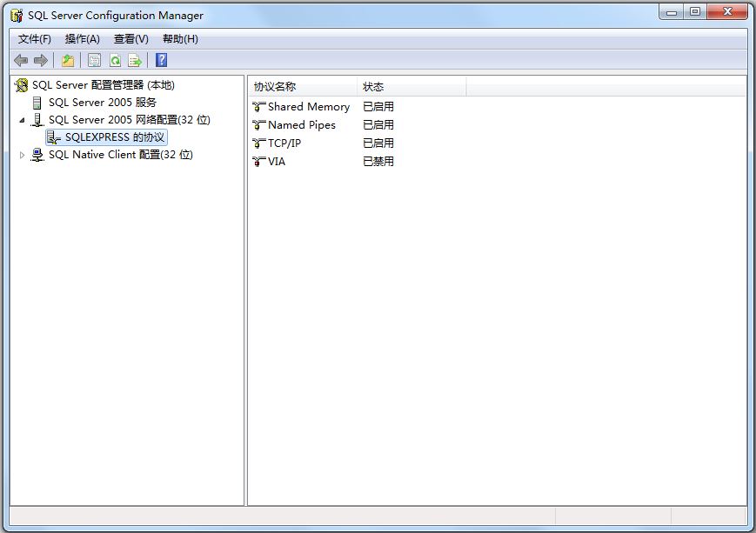This screenshot has height=533, width=756.
Task: Select SQL Server 2005 网络配置(32 位) item
Action: (x=130, y=120)
